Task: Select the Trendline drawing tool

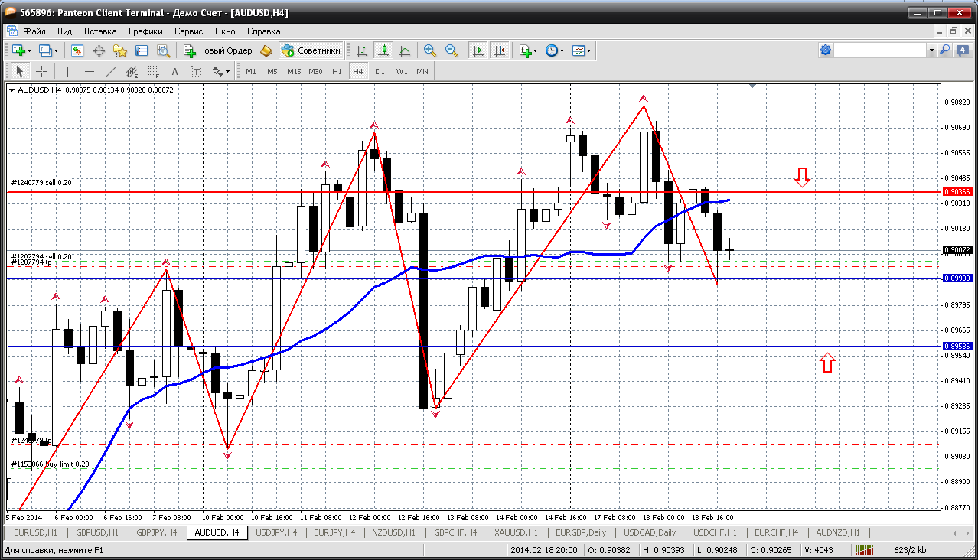Action: [x=111, y=71]
